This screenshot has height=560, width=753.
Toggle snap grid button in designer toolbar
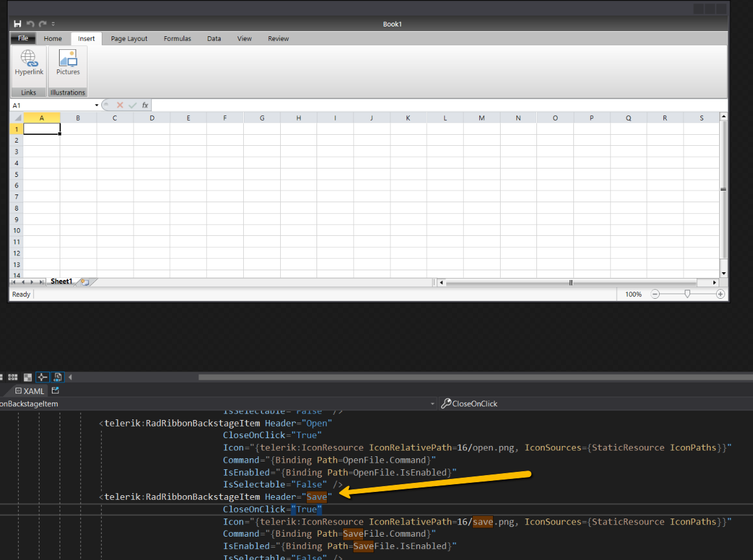tap(12, 377)
